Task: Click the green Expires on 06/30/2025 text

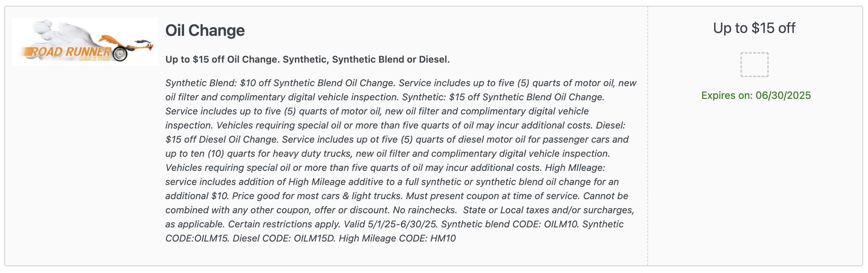Action: click(x=756, y=95)
